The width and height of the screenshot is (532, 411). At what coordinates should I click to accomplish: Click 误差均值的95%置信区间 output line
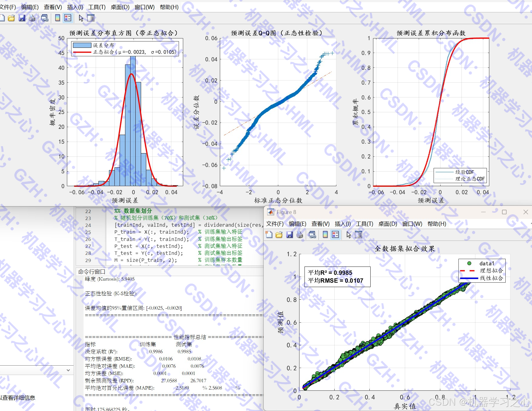pyautogui.click(x=134, y=308)
